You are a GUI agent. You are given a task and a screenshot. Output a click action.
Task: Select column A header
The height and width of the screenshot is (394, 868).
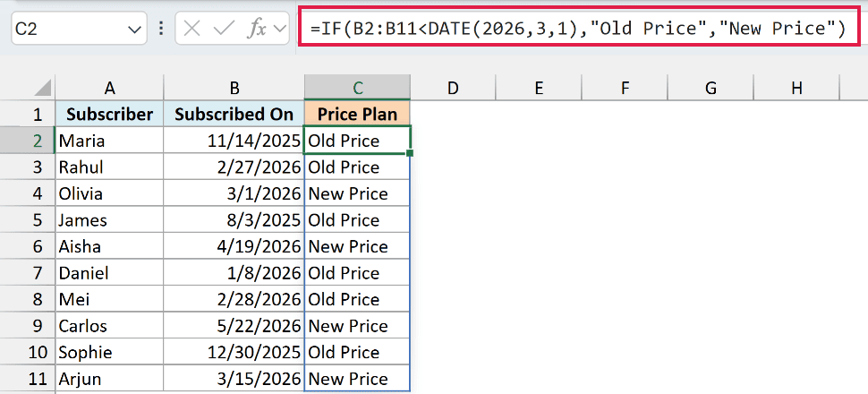(x=109, y=88)
